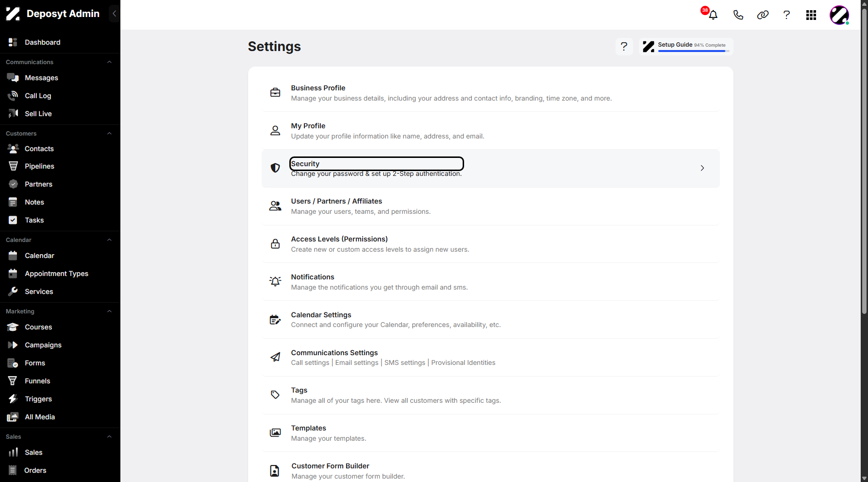868x482 pixels.
Task: Click the Notes icon in sidebar
Action: click(13, 202)
